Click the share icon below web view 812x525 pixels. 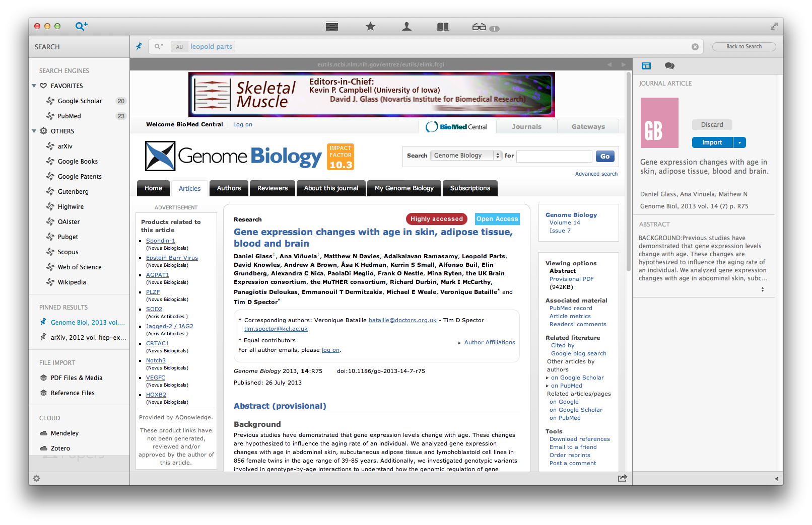coord(623,478)
